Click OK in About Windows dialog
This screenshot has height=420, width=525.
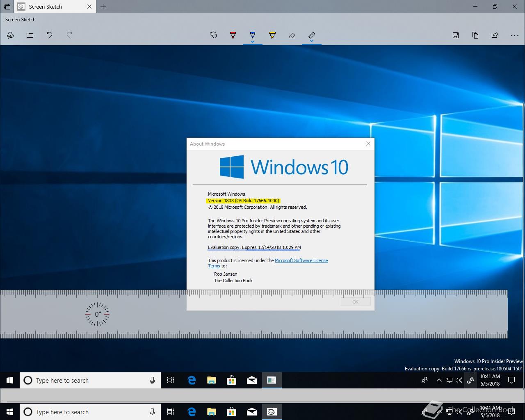click(356, 302)
